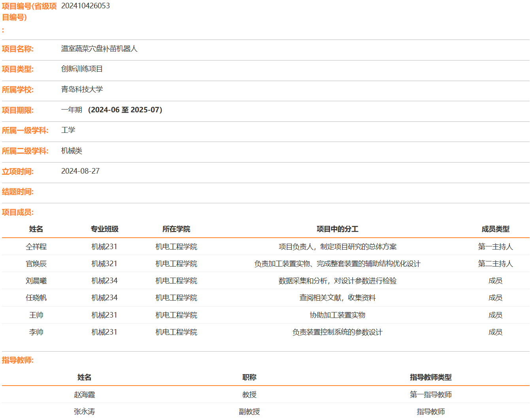Screen dimensions: 530x420
Task: Click the 副教授 title for 张永涛
Action: point(249,412)
